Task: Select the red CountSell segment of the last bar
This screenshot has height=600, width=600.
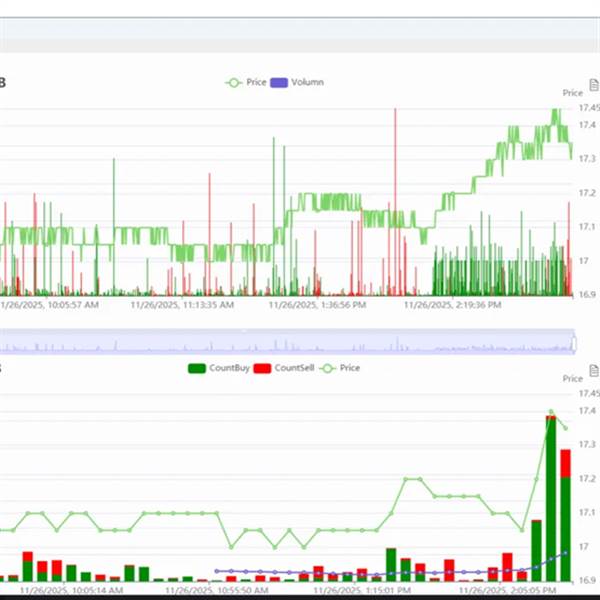Action: point(566,463)
